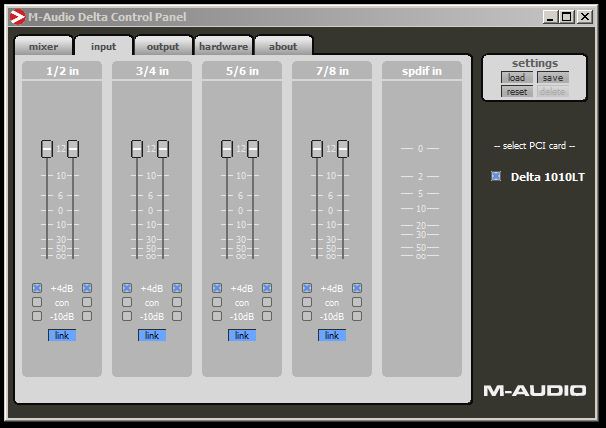Enable right con checkbox in 5/6 in
The image size is (606, 428).
(267, 302)
